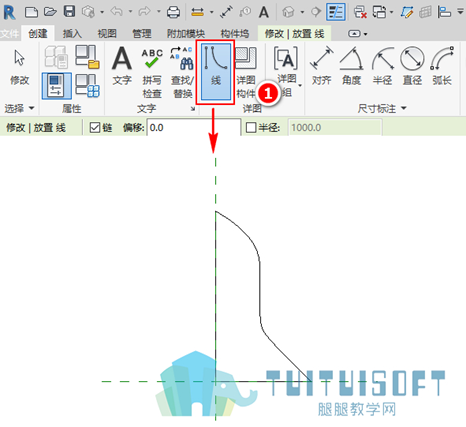Viewport: 466px width, 427px height.
Task: Open the 文件 file tab
Action: tap(9, 34)
